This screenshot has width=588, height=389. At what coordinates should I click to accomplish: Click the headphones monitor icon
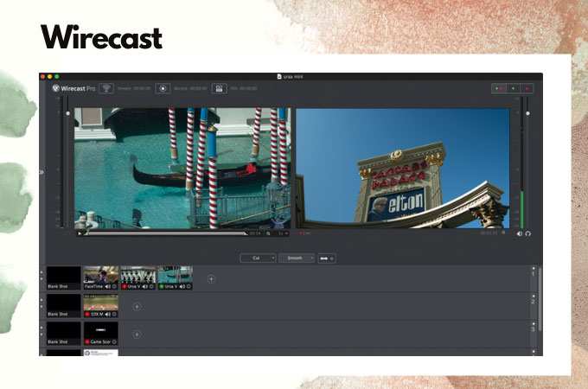(x=527, y=233)
